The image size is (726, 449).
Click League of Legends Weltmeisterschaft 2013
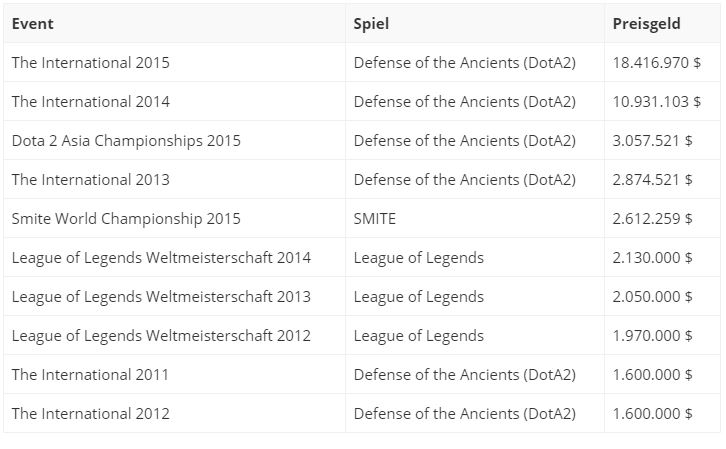coord(161,296)
